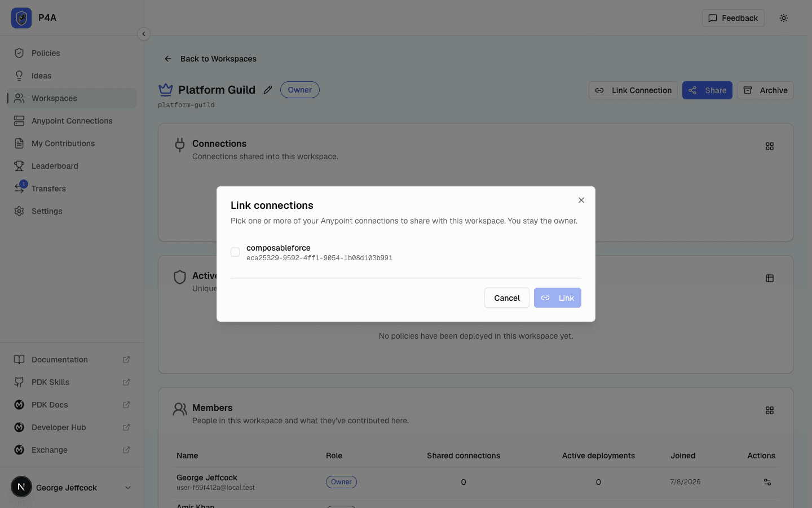Image resolution: width=812 pixels, height=508 pixels.
Task: Click the Link Connection button
Action: tap(633, 90)
